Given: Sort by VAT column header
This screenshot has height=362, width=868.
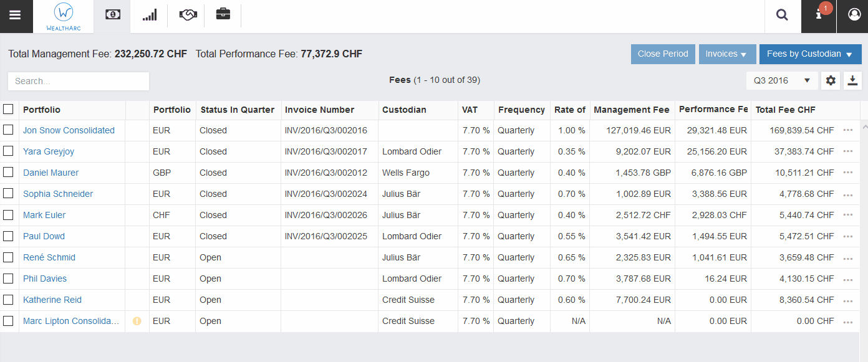Looking at the screenshot, I should (470, 110).
